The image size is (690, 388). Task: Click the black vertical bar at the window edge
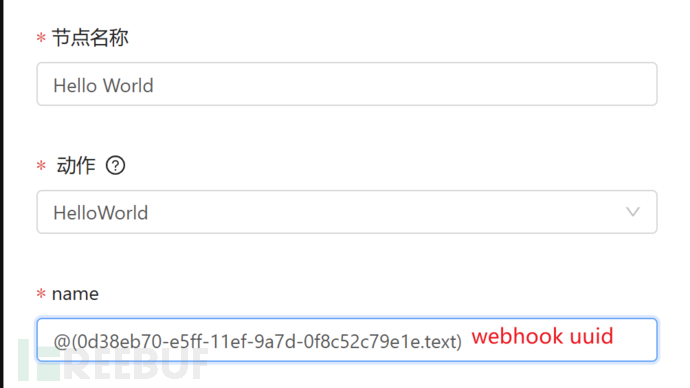click(2, 194)
